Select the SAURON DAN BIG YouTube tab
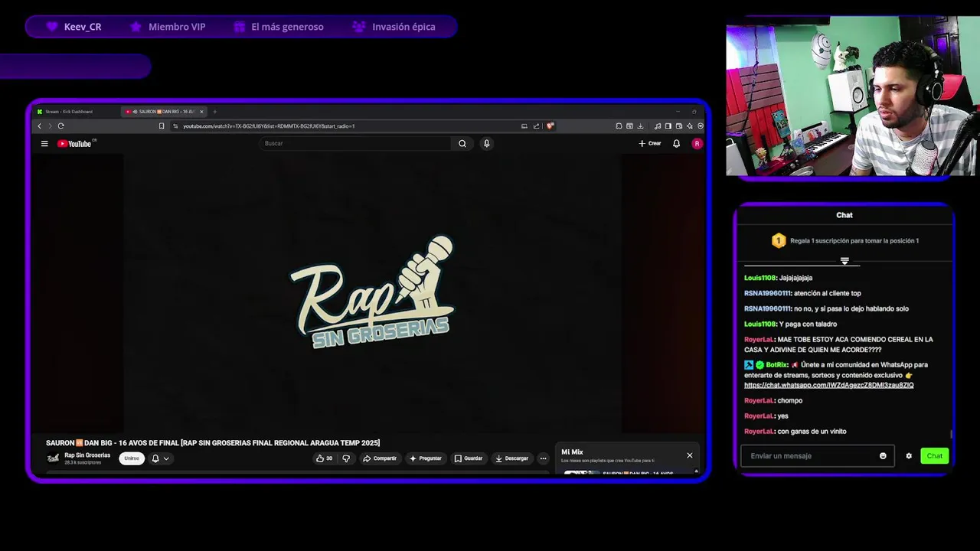Screen dimensions: 980x551 tap(162, 112)
